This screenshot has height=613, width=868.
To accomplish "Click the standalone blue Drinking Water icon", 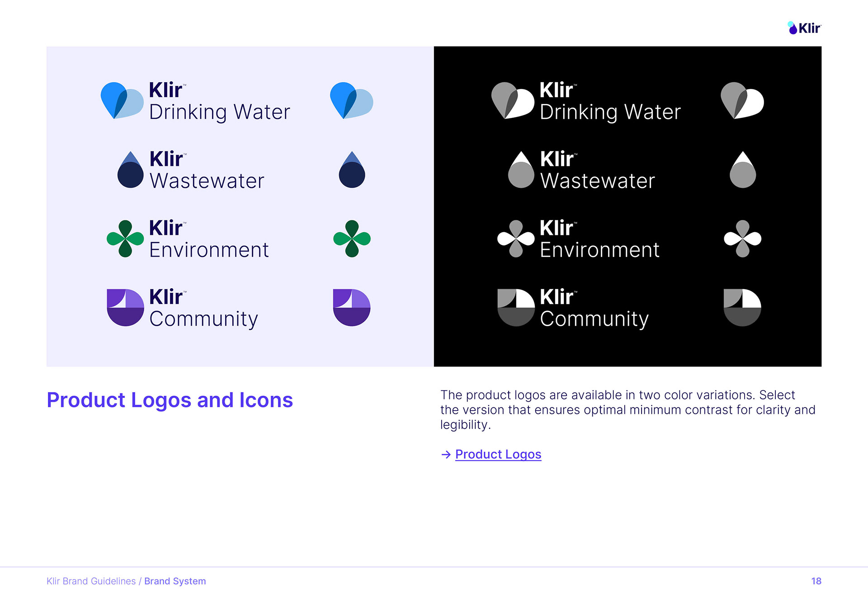I will click(351, 100).
